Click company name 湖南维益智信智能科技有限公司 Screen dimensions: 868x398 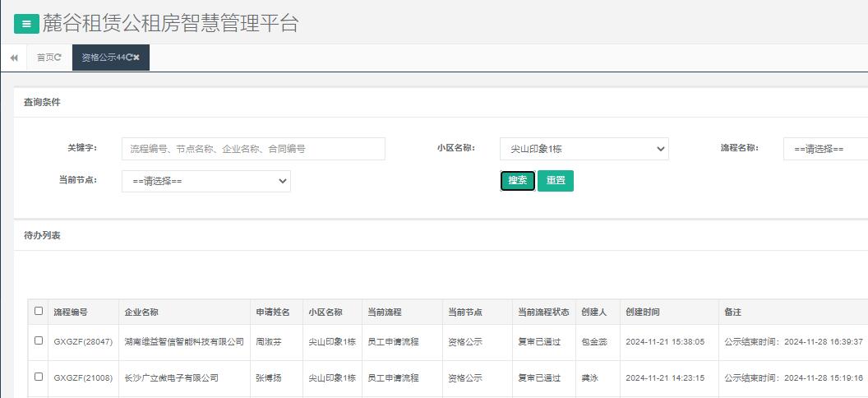point(184,341)
